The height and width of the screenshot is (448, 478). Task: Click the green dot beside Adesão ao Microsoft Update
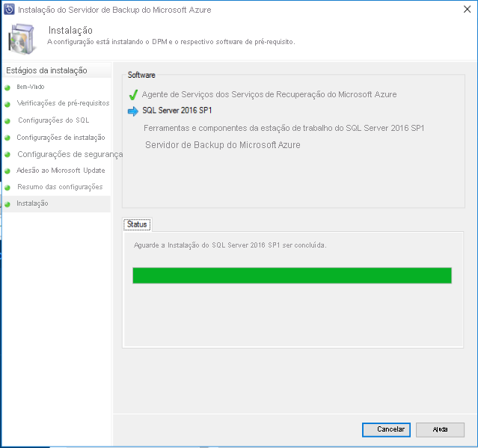click(7, 171)
